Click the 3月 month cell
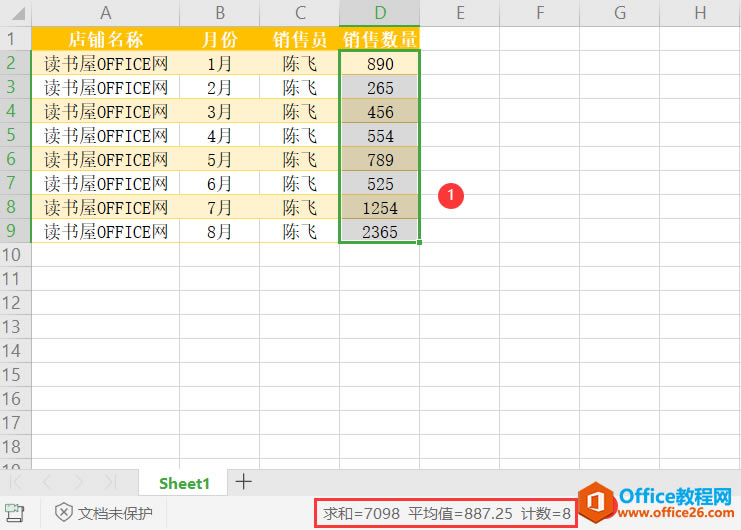741x530 pixels. 219,111
